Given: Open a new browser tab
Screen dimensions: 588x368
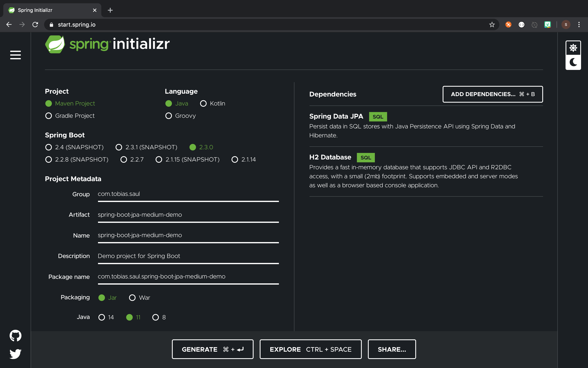Looking at the screenshot, I should point(110,10).
